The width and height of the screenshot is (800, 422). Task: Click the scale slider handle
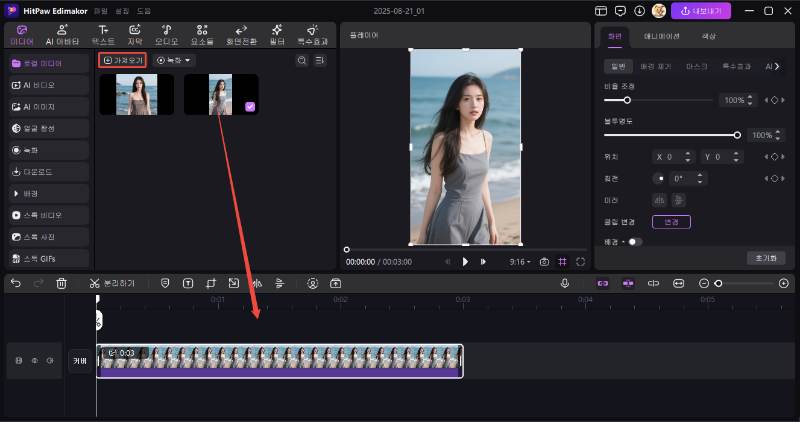pyautogui.click(x=627, y=100)
